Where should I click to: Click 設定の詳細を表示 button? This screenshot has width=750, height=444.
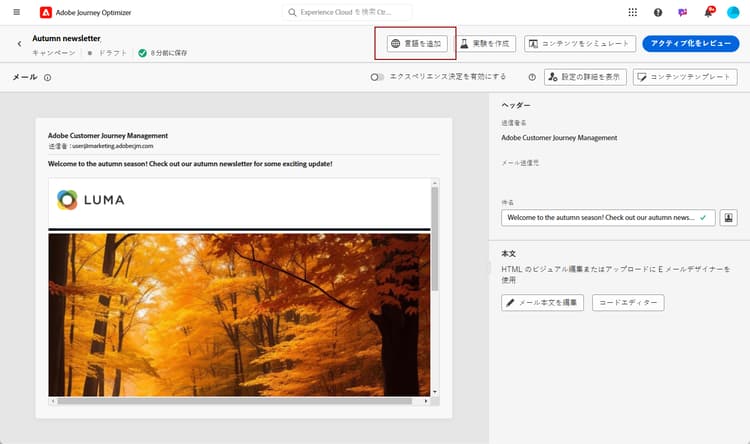pos(585,77)
